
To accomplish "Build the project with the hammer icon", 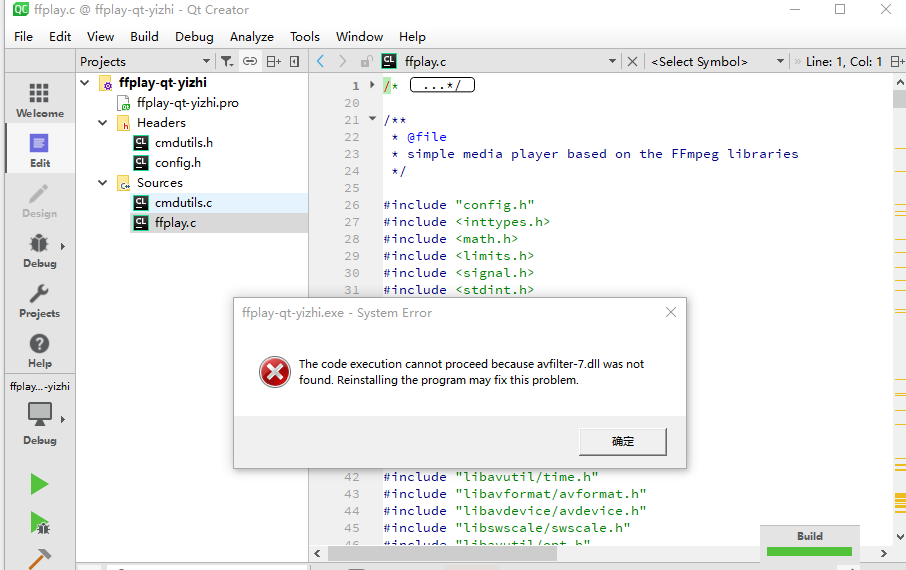I will 39,559.
